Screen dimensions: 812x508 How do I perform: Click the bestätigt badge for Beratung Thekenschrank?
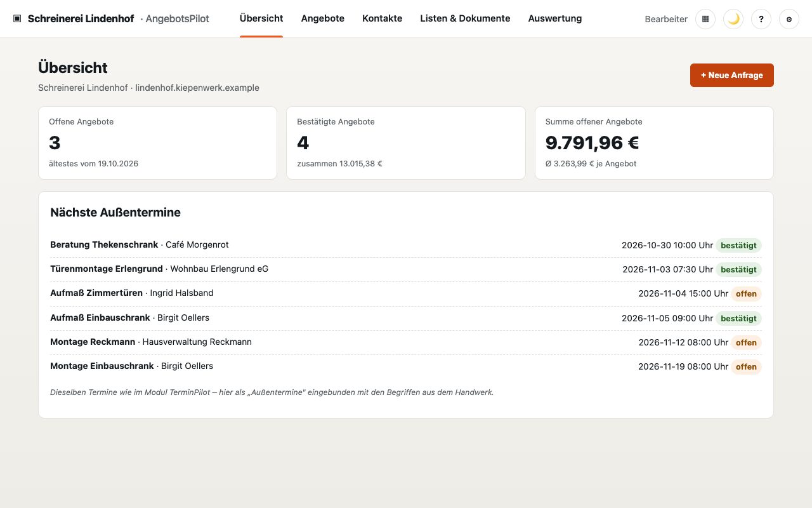pos(738,245)
